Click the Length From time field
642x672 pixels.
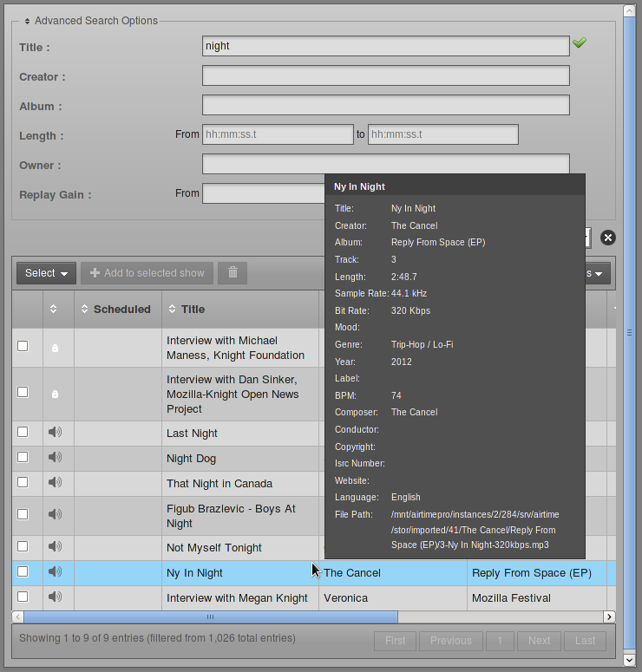click(278, 134)
